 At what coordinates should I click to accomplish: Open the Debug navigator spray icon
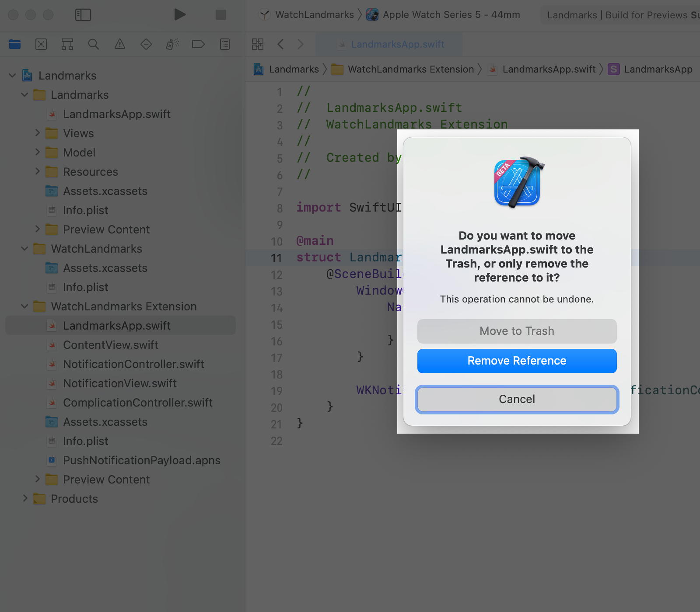(172, 44)
